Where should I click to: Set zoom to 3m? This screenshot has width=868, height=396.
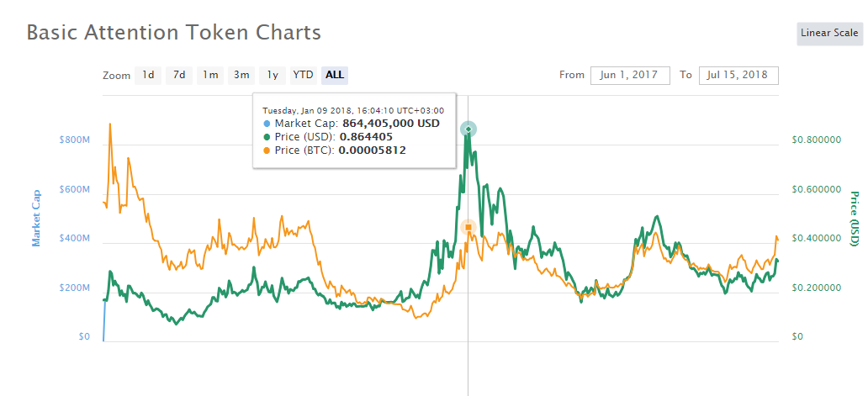(241, 75)
